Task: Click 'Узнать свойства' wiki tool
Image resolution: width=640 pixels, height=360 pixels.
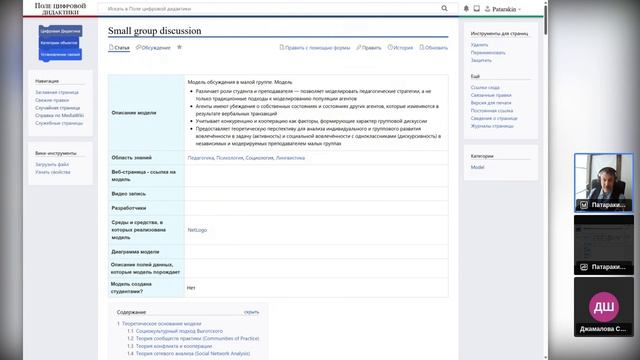Action: click(53, 172)
